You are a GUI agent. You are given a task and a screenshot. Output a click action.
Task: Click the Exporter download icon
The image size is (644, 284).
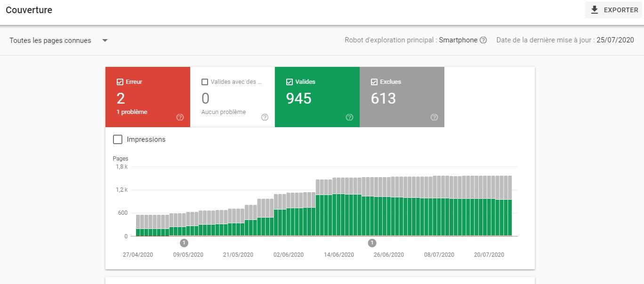tap(594, 9)
